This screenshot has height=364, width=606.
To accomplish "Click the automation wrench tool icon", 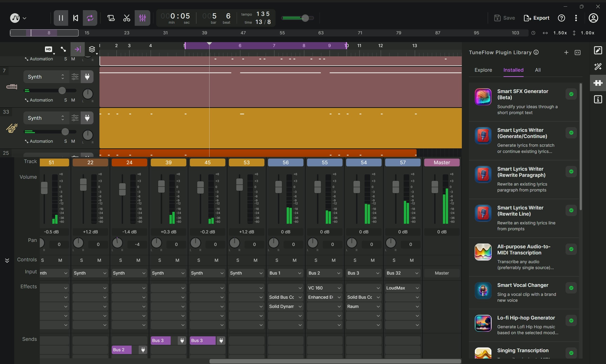I will tap(63, 49).
